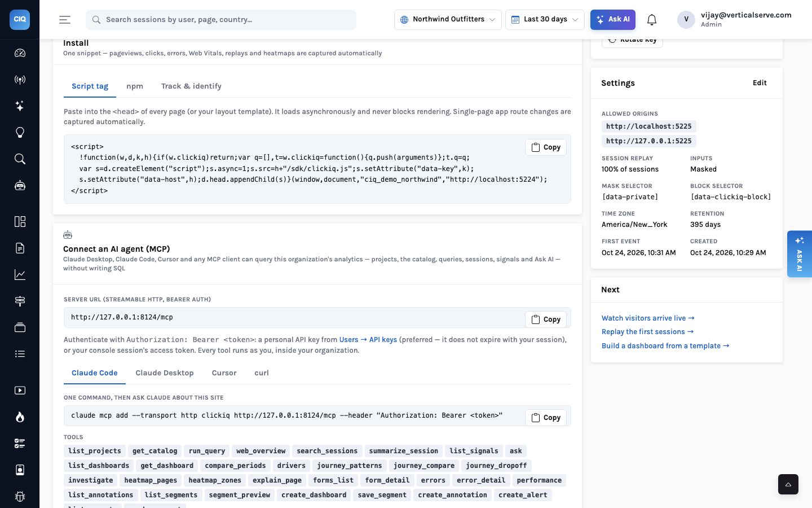This screenshot has width=812, height=508.
Task: Switch to the Script tag tab
Action: click(90, 86)
